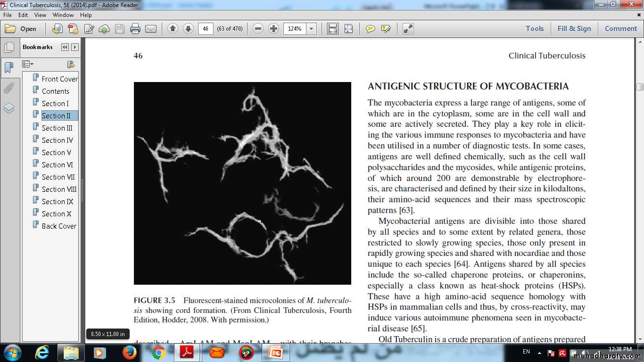
Task: Add a sticky note comment
Action: point(371,29)
